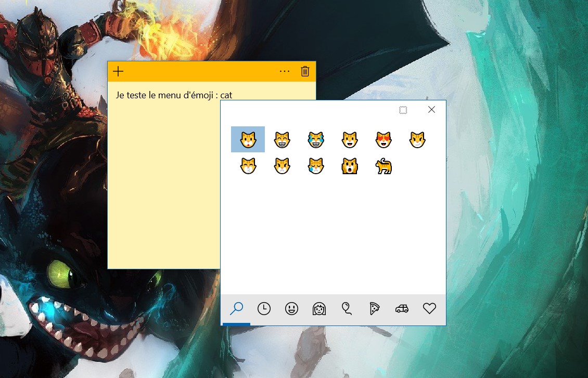
Task: Pick the kissing cat emoji
Action: [248, 166]
